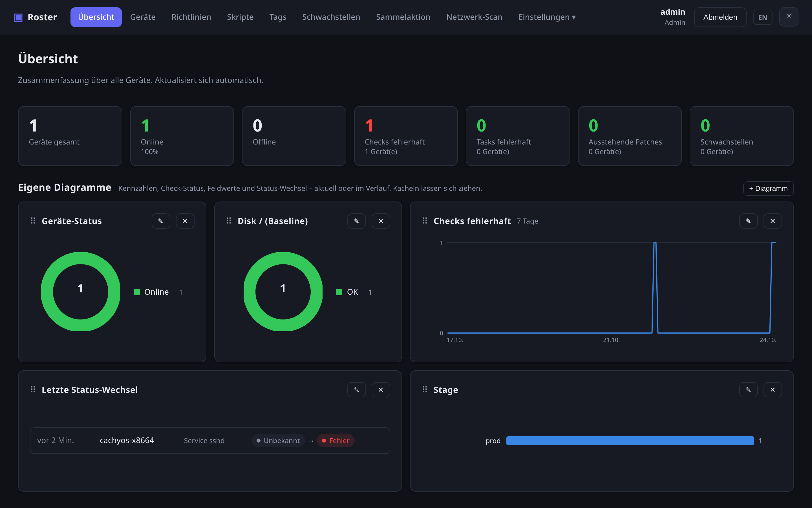Screen dimensions: 812x508
Task: Click the green Online legend swatch
Action: (x=136, y=292)
